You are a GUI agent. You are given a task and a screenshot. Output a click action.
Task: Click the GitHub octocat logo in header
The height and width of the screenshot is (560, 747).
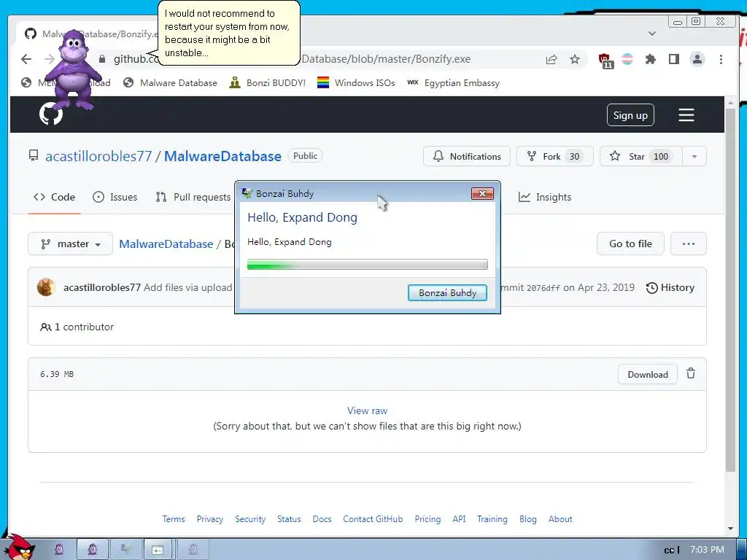(x=51, y=114)
